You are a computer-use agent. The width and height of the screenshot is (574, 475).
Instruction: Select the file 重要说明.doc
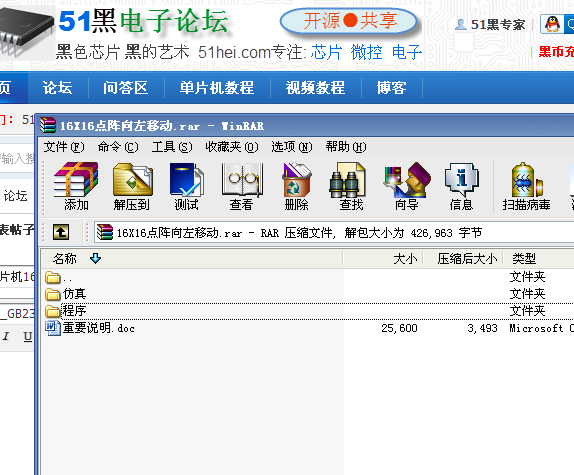click(x=98, y=328)
